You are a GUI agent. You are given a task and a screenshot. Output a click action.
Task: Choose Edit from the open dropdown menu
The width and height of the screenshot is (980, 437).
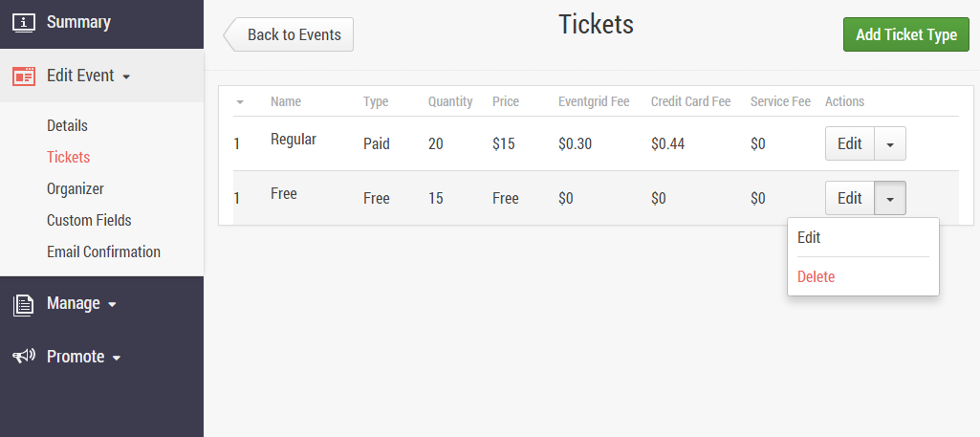[x=809, y=238]
